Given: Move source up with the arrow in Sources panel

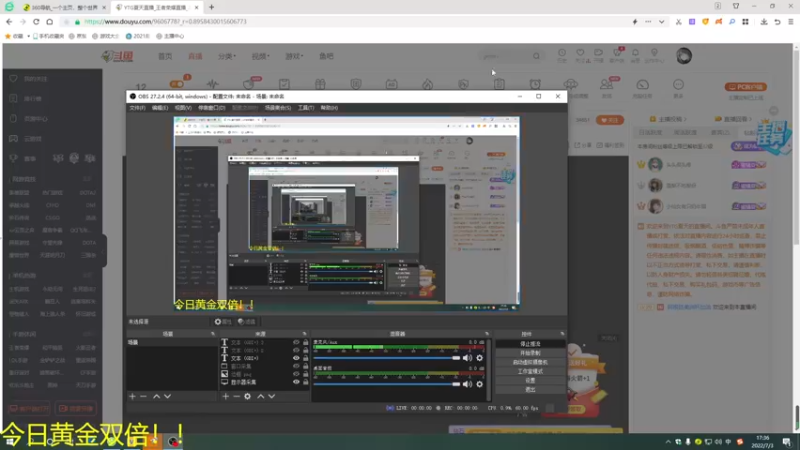Looking at the screenshot, I should 261,396.
